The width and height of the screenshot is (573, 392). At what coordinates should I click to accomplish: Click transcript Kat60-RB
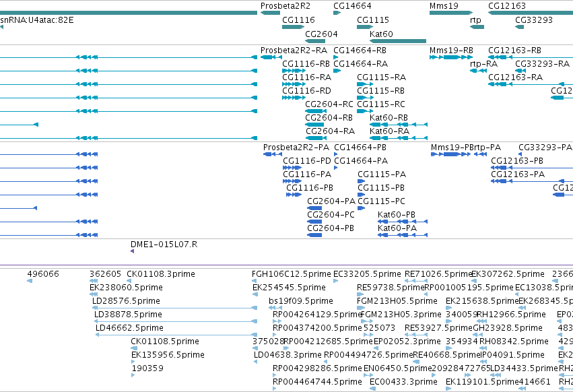coord(389,118)
